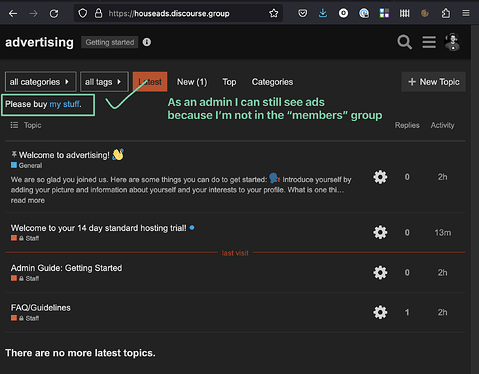Click Staff category under Admin Guide topic

click(25, 278)
